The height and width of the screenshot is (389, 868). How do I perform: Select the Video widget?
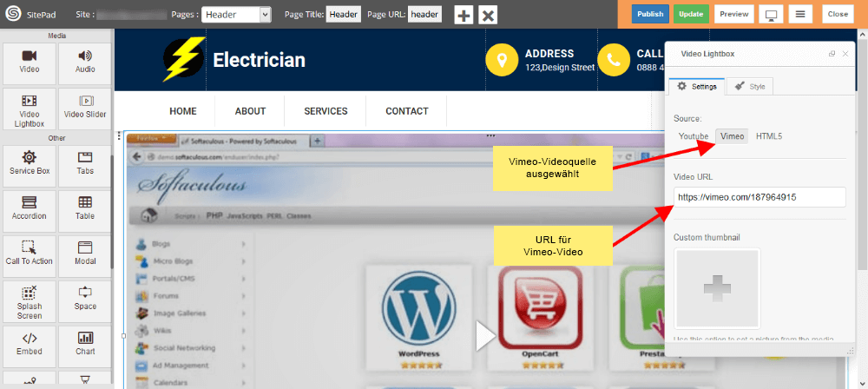point(30,63)
